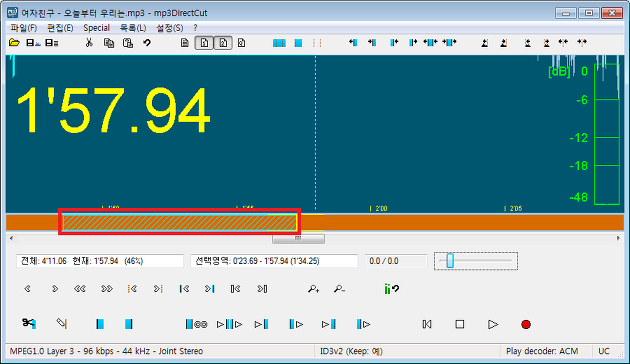Click the single blue square selection icon
The height and width of the screenshot is (364, 630).
tap(298, 43)
